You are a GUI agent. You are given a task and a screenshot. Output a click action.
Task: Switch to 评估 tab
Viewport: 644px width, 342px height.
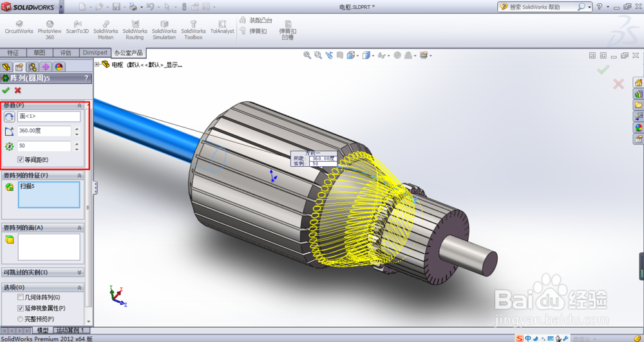66,53
